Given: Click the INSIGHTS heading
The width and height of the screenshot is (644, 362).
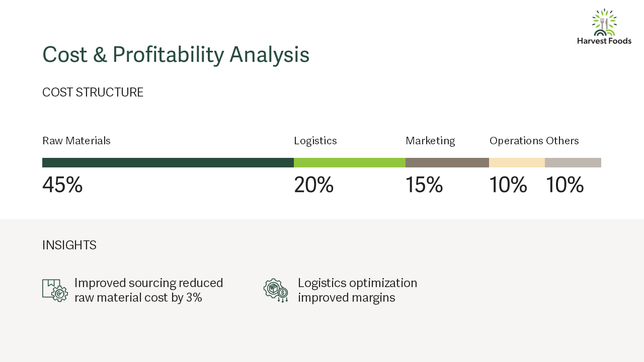Looking at the screenshot, I should 69,245.
